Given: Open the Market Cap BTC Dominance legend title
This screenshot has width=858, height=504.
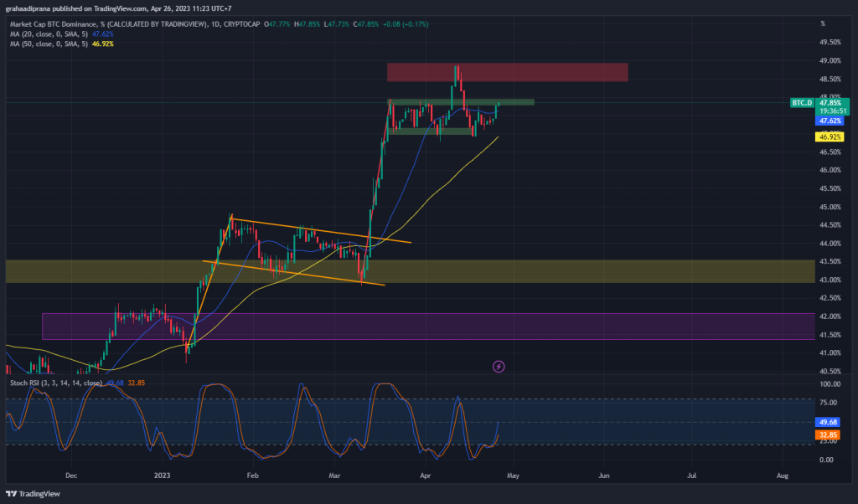Looking at the screenshot, I should (x=109, y=24).
